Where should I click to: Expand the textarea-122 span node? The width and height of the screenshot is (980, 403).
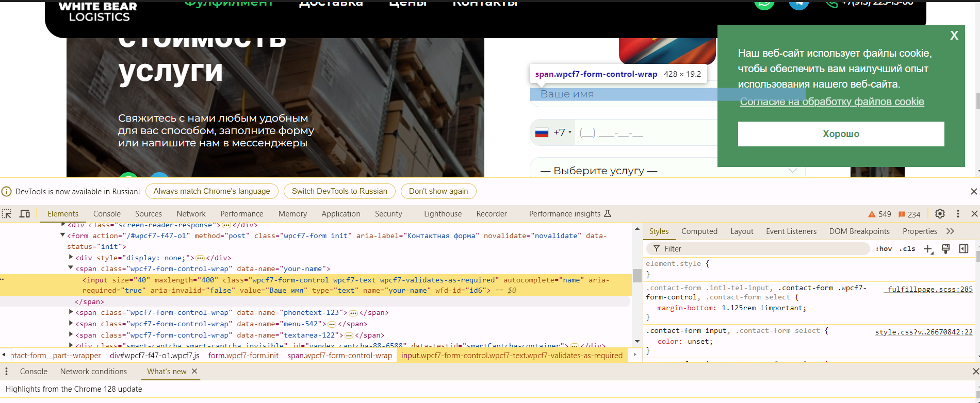(x=71, y=335)
